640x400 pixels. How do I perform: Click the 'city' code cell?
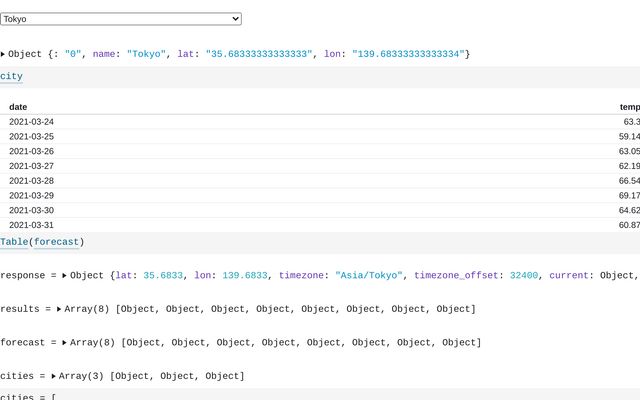[12, 76]
